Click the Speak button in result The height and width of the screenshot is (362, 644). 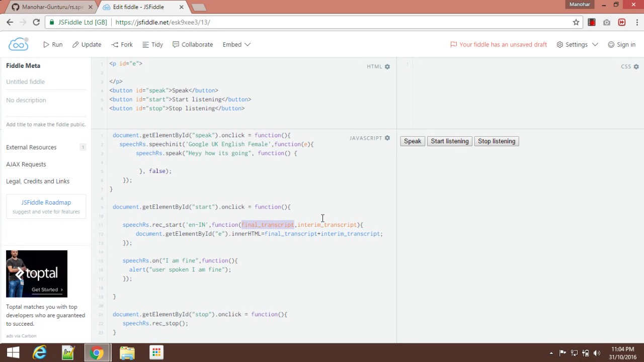click(x=412, y=141)
